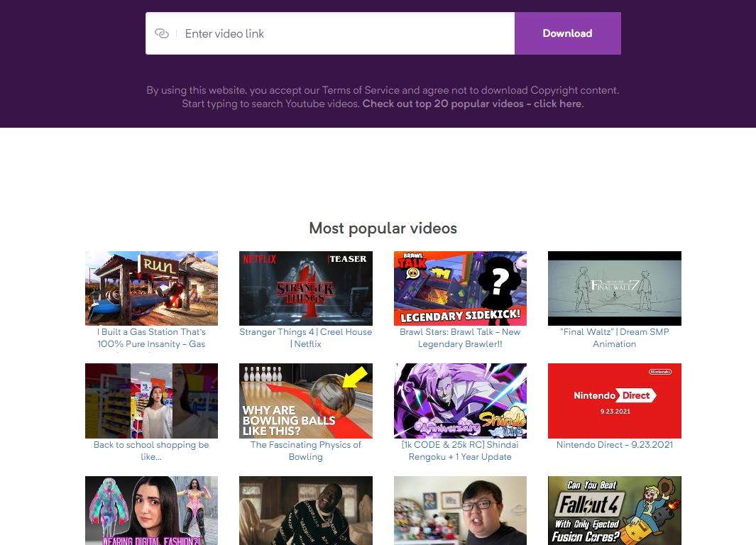Open 'Nintendo Direct - 9.23.2021' title link
Screen dimensions: 756x545
[x=615, y=445]
